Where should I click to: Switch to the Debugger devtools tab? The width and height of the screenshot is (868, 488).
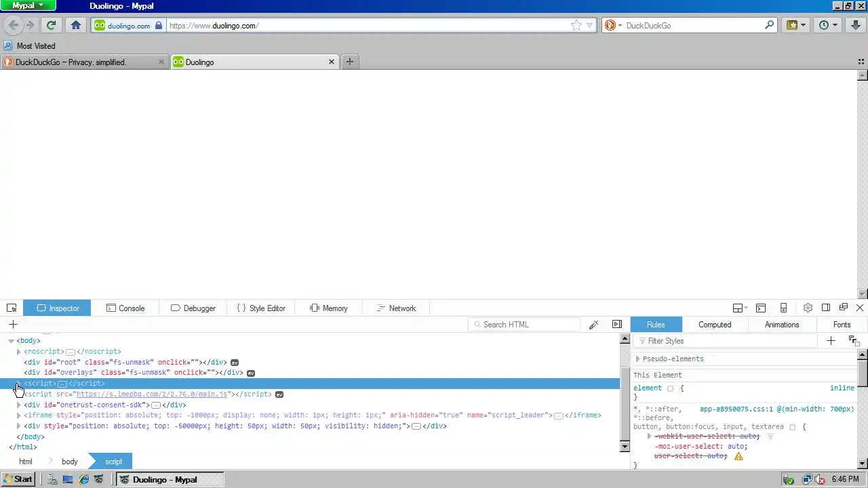tap(193, 308)
